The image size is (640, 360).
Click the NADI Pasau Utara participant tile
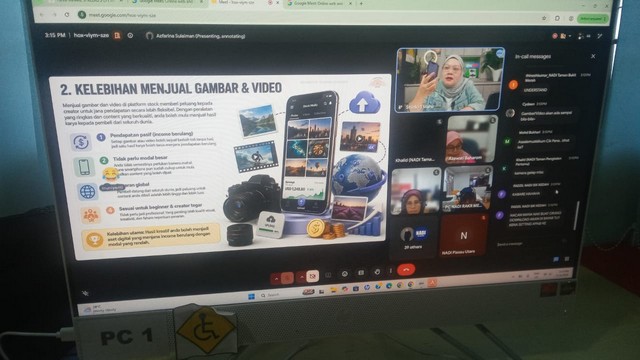click(464, 236)
